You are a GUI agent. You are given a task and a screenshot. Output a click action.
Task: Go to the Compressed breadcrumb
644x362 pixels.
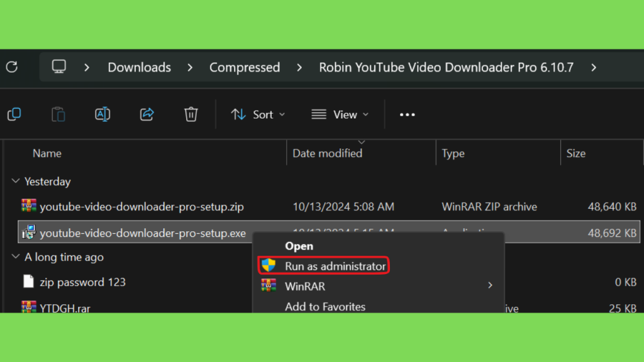pyautogui.click(x=245, y=67)
